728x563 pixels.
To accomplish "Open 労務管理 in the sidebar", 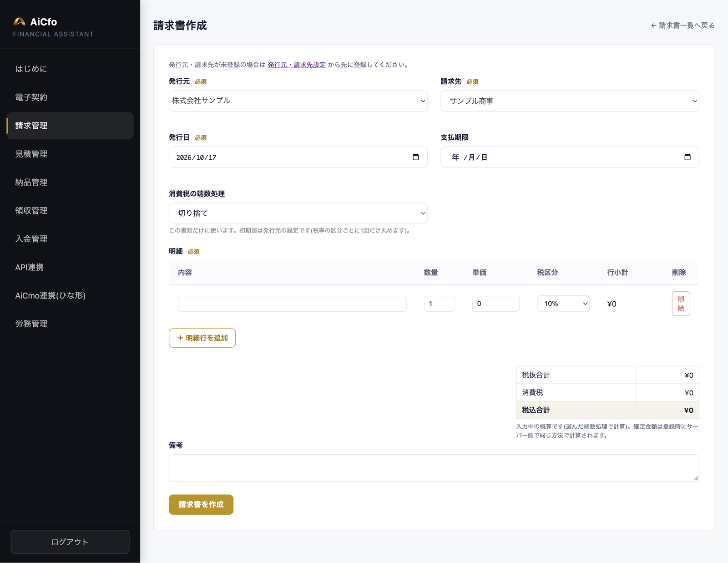I will click(70, 324).
